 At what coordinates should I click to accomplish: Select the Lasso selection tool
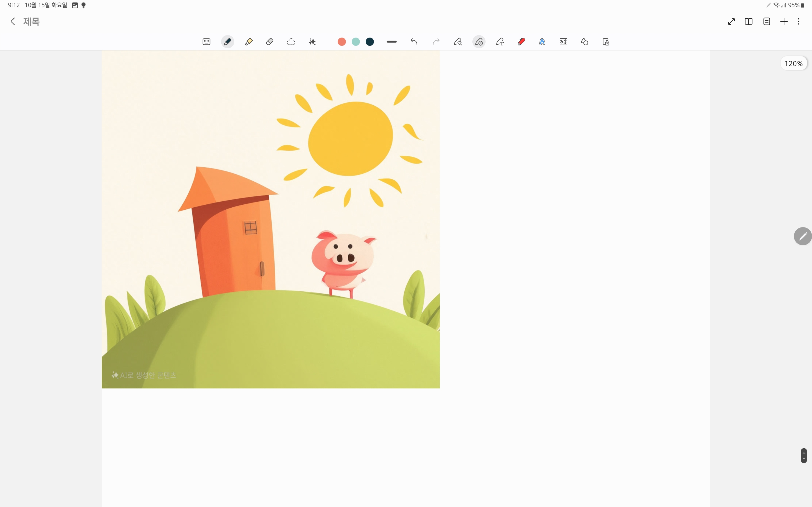point(291,42)
